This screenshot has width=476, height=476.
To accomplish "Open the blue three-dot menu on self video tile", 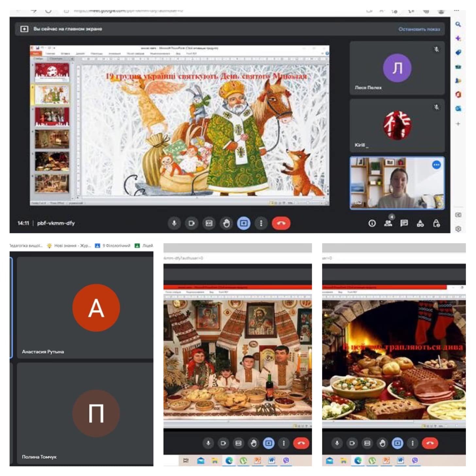I will point(436,165).
